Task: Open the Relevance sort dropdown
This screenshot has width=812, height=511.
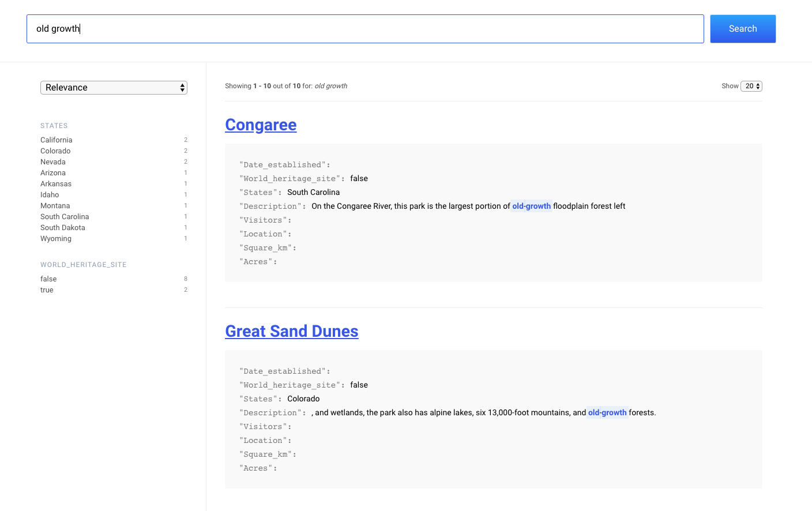Action: (113, 87)
